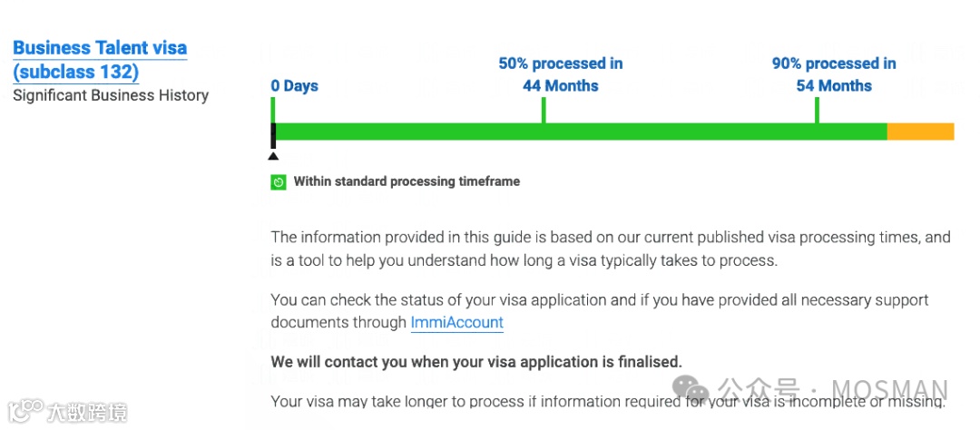Click the black triangle position marker
This screenshot has height=430, width=980.
(x=273, y=156)
